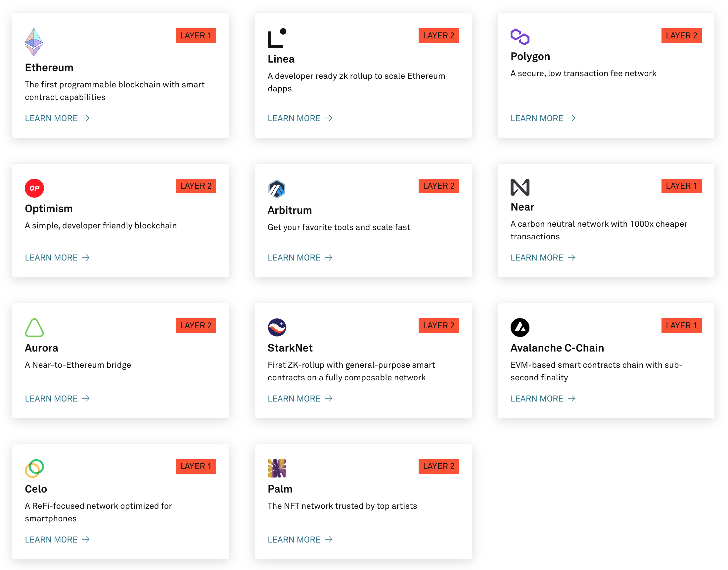Click the Layer 2 badge on Optimism card
Screen dimensions: 728x570
click(196, 186)
